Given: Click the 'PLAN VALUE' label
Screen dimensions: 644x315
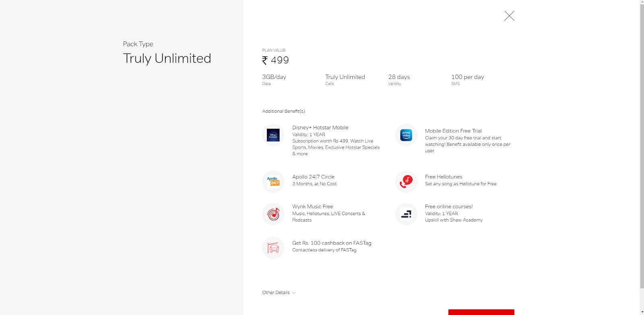Looking at the screenshot, I should point(274,50).
